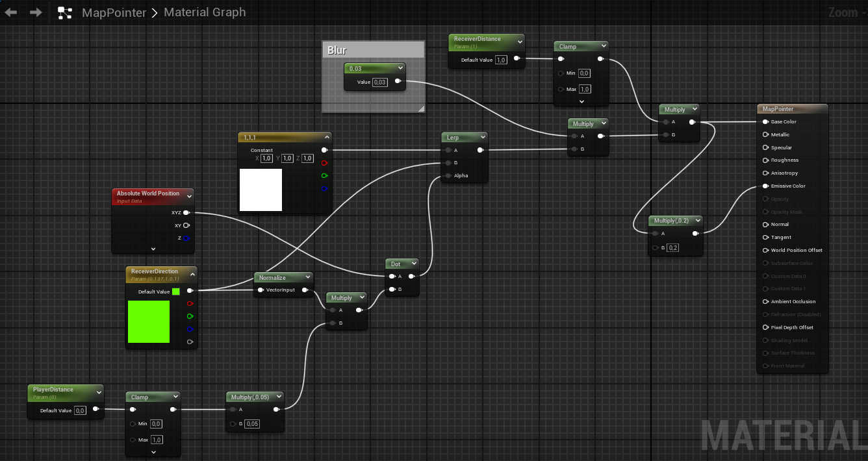The width and height of the screenshot is (868, 461).
Task: Click the material graph icon beside MapPointer
Action: click(65, 12)
